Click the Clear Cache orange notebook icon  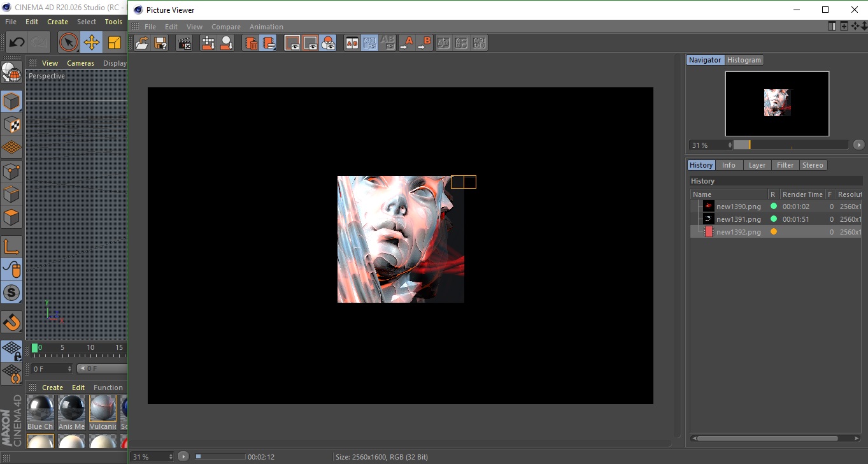[x=268, y=43]
